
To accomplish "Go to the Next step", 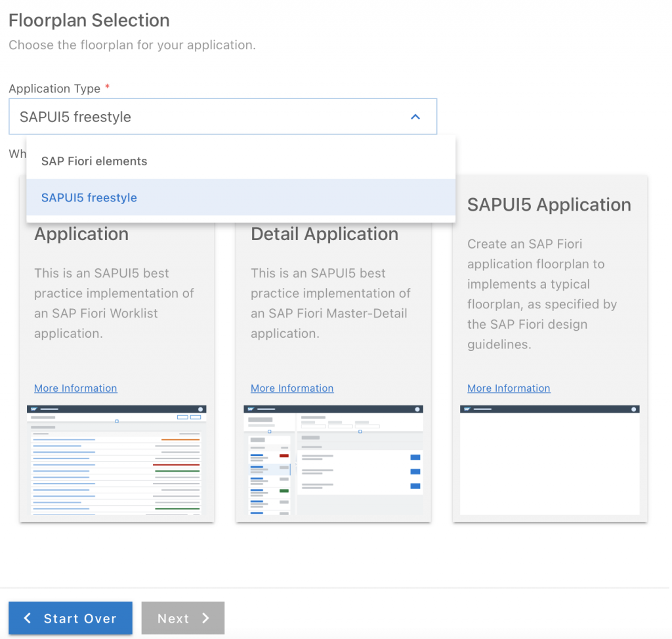I will coord(183,618).
